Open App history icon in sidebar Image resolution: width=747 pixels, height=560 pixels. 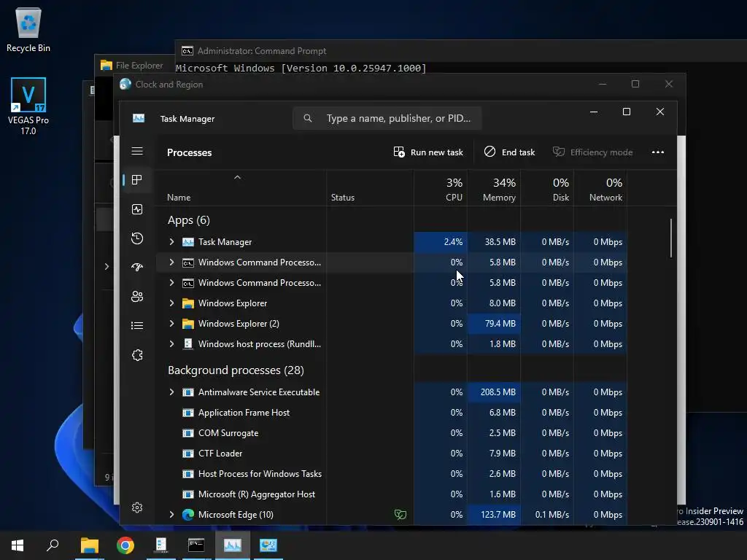(137, 238)
